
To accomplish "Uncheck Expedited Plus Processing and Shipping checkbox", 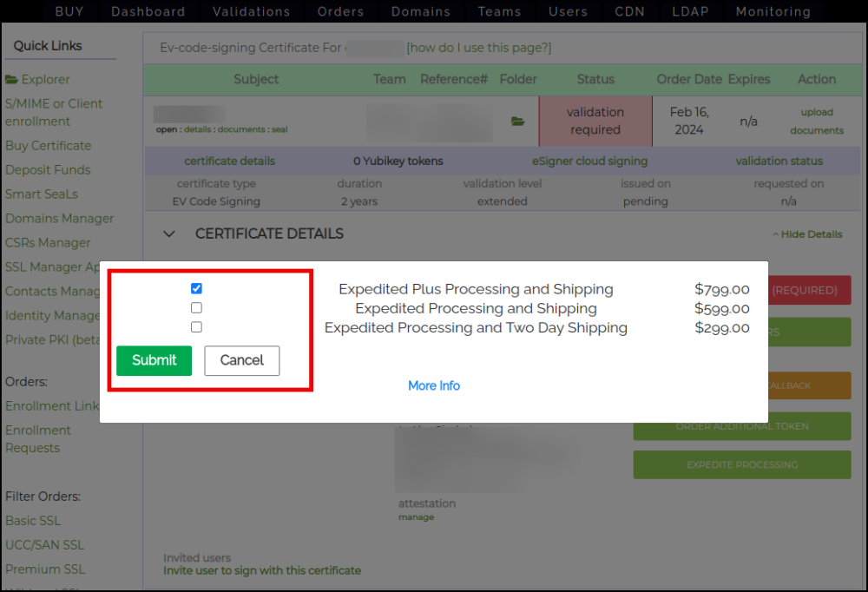I will [x=196, y=288].
